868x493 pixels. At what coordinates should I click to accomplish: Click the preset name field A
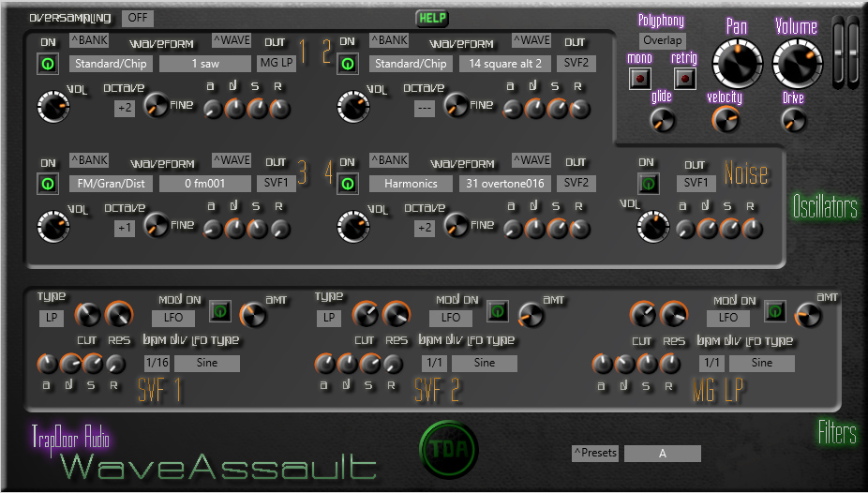click(663, 454)
